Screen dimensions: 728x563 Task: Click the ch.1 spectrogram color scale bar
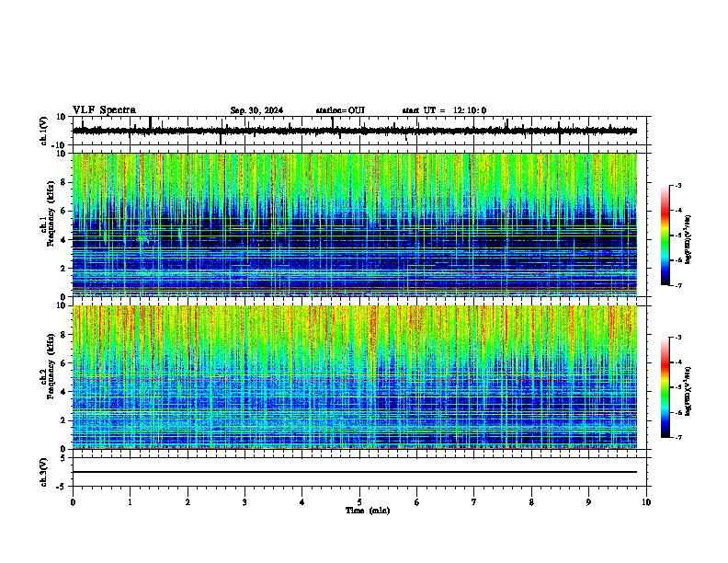[x=665, y=236]
